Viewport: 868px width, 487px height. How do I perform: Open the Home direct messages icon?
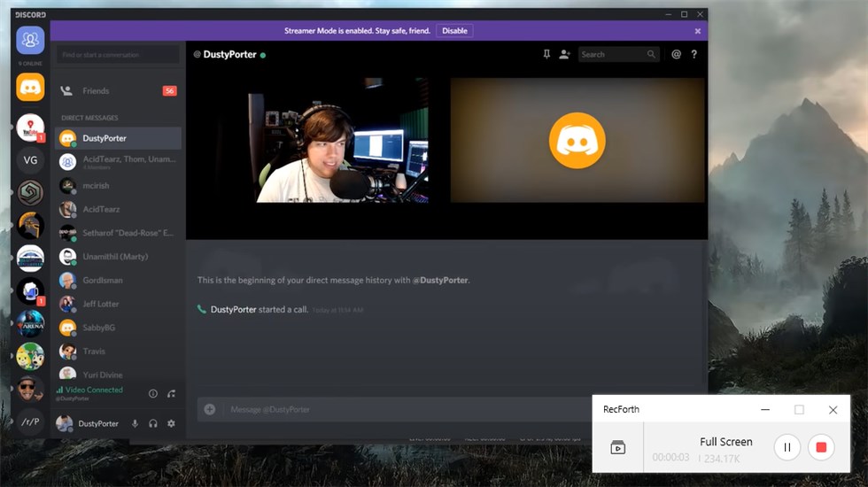(x=30, y=40)
